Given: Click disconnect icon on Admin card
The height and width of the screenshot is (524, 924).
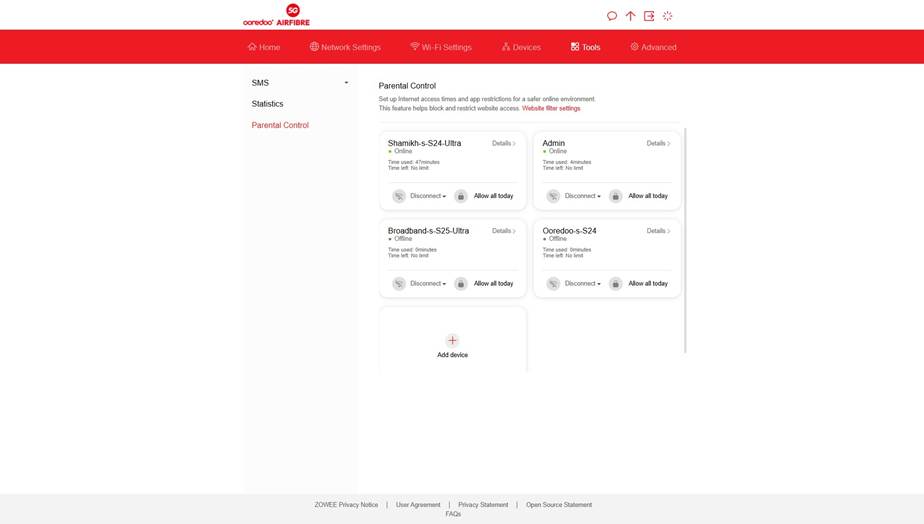Looking at the screenshot, I should pos(553,196).
